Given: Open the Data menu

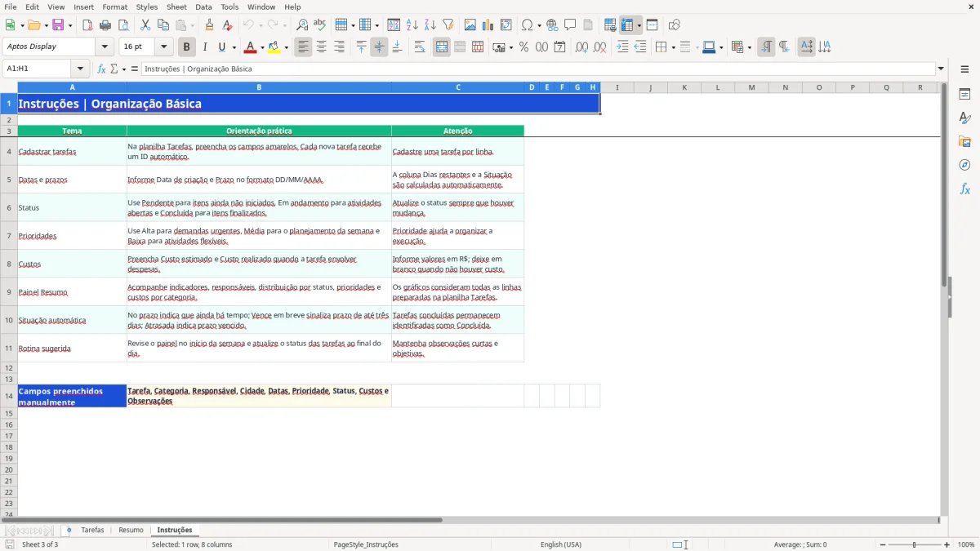Looking at the screenshot, I should point(203,7).
